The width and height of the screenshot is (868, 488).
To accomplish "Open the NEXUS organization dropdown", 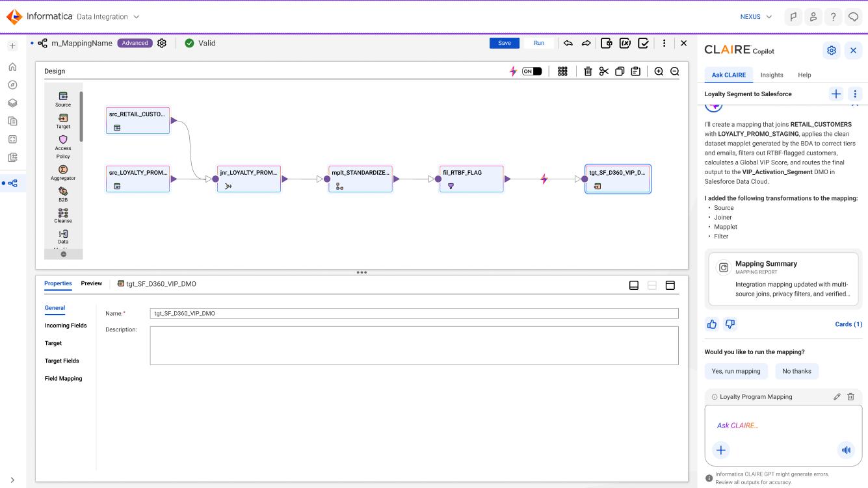I will [x=756, y=17].
